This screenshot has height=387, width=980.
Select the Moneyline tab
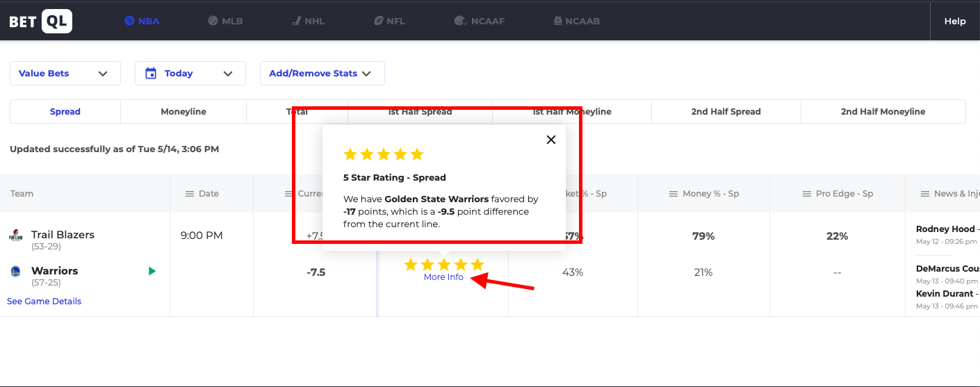click(183, 111)
